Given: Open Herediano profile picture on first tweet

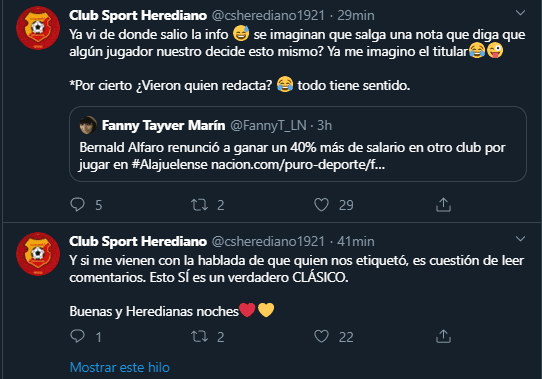Looking at the screenshot, I should [x=38, y=28].
